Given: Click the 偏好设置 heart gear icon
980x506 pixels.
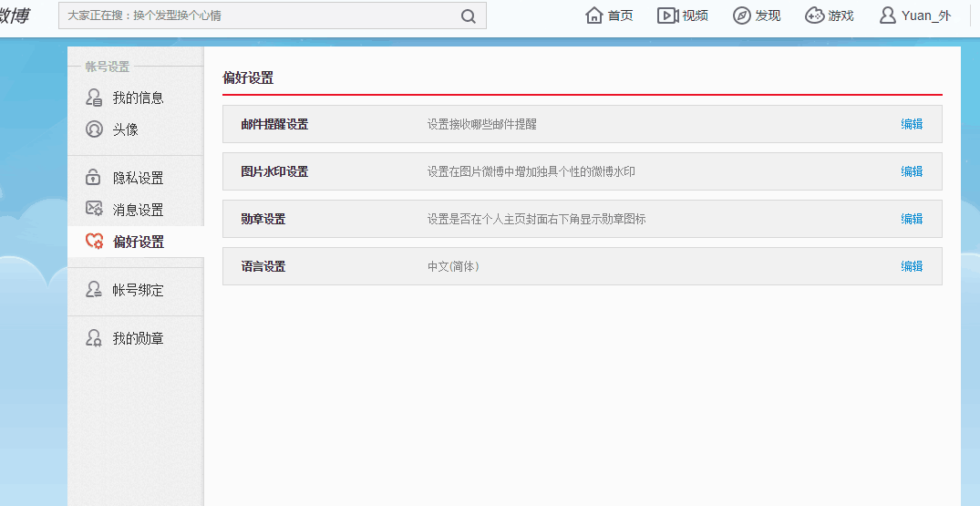Looking at the screenshot, I should (95, 241).
